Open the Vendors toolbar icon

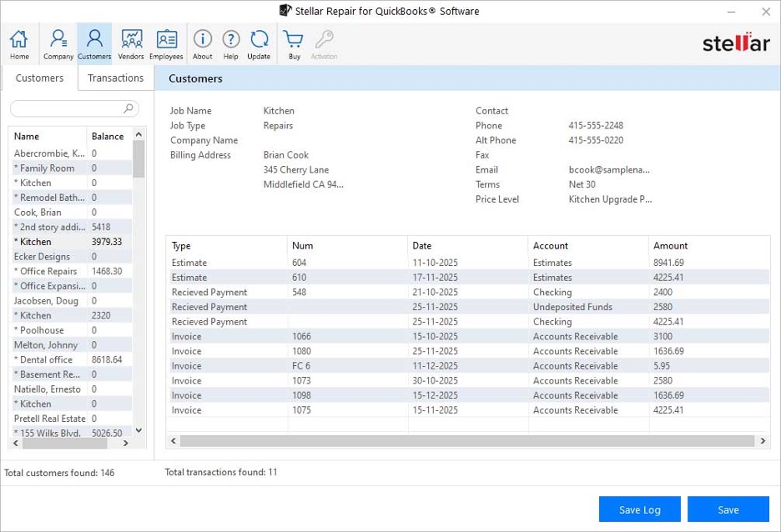tap(131, 44)
